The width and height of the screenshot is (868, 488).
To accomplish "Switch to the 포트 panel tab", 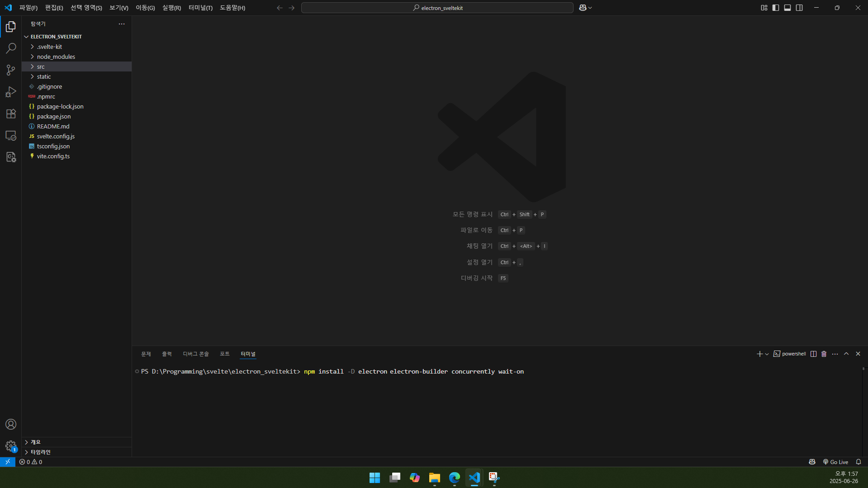I will coord(225,354).
